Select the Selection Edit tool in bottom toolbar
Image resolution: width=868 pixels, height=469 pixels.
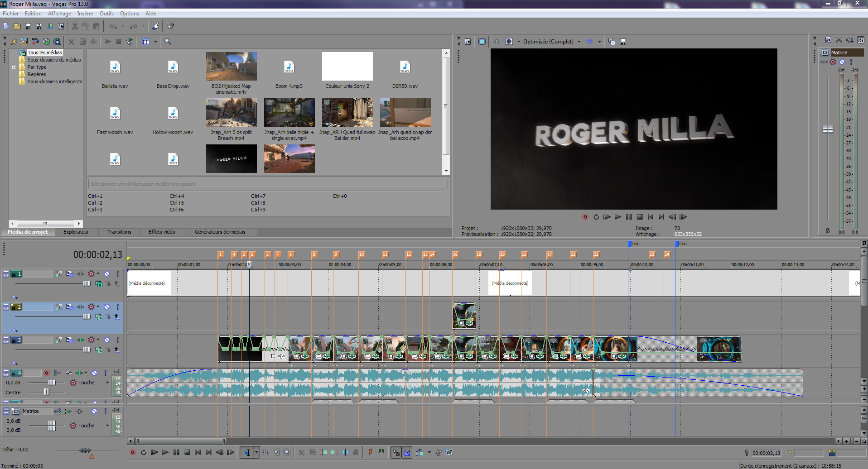(x=276, y=452)
